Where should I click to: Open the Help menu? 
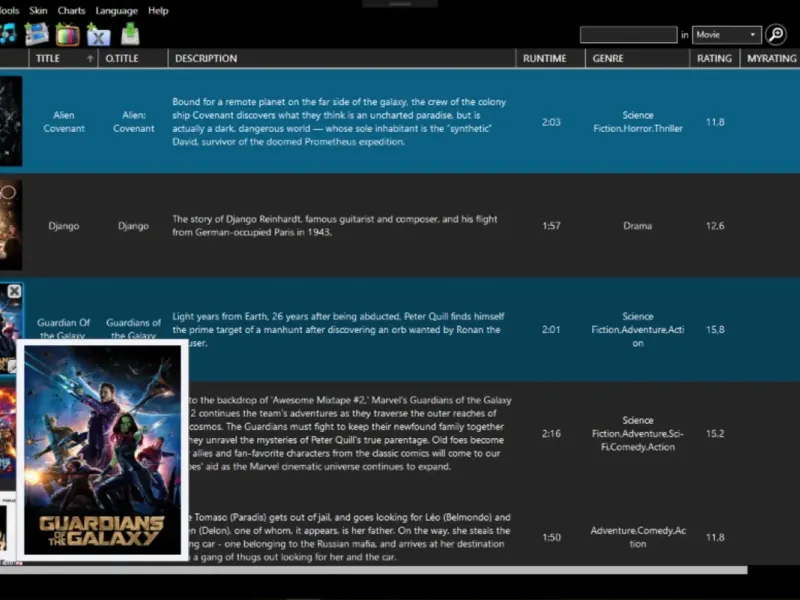pyautogui.click(x=158, y=11)
